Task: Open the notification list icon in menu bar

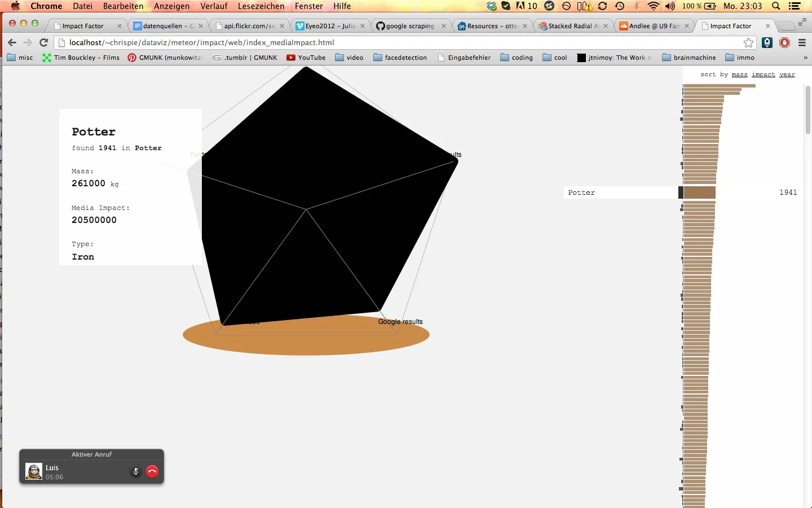Action: click(x=795, y=6)
